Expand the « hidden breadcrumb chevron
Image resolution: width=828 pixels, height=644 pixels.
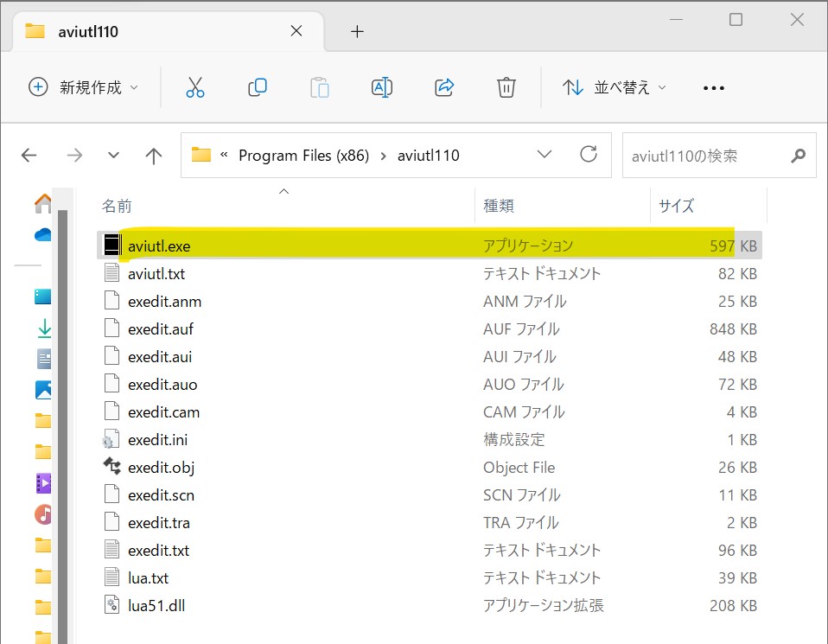224,155
